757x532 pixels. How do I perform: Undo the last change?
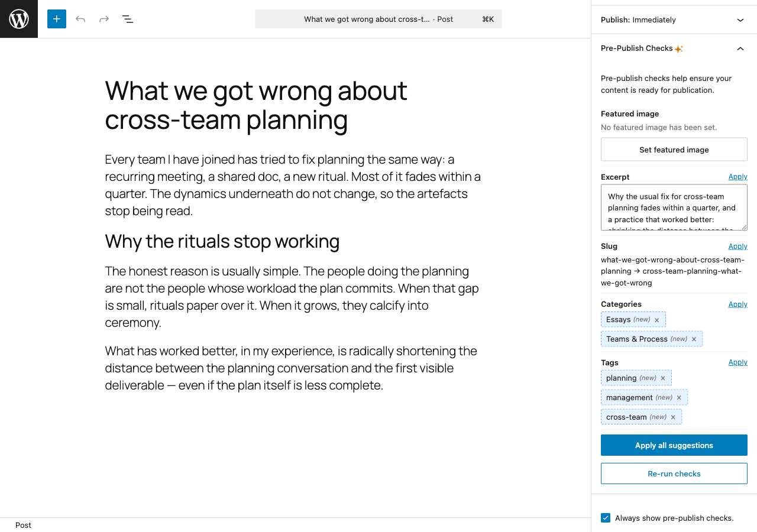[80, 18]
